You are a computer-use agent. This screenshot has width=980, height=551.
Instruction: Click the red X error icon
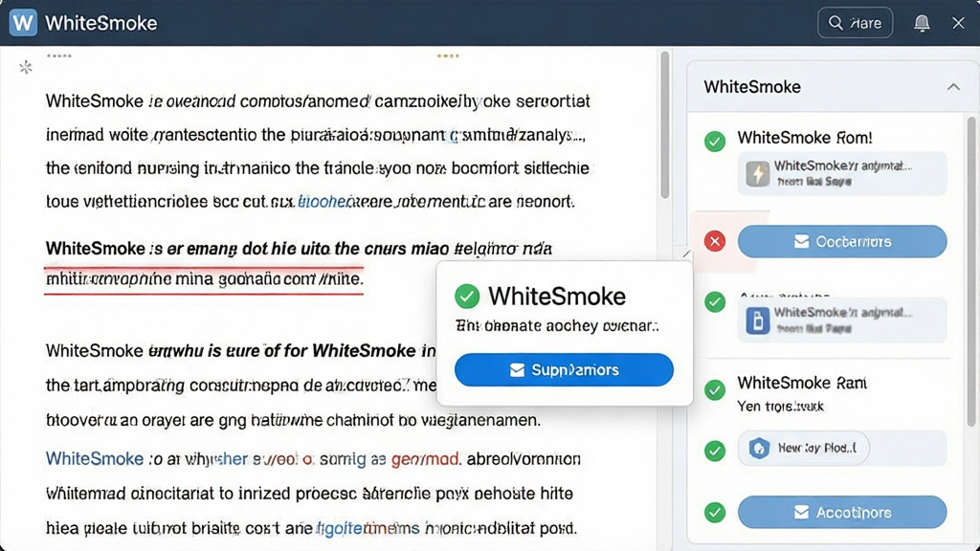coord(715,241)
